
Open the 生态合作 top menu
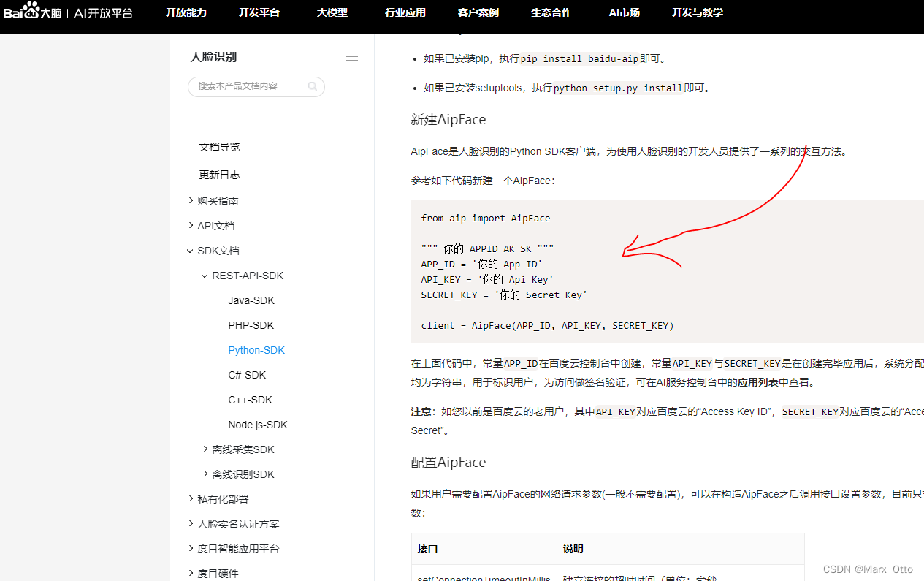(x=551, y=12)
